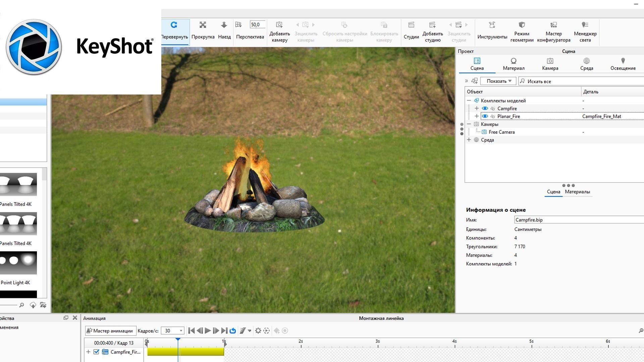Open the Освещение tab

tap(623, 64)
